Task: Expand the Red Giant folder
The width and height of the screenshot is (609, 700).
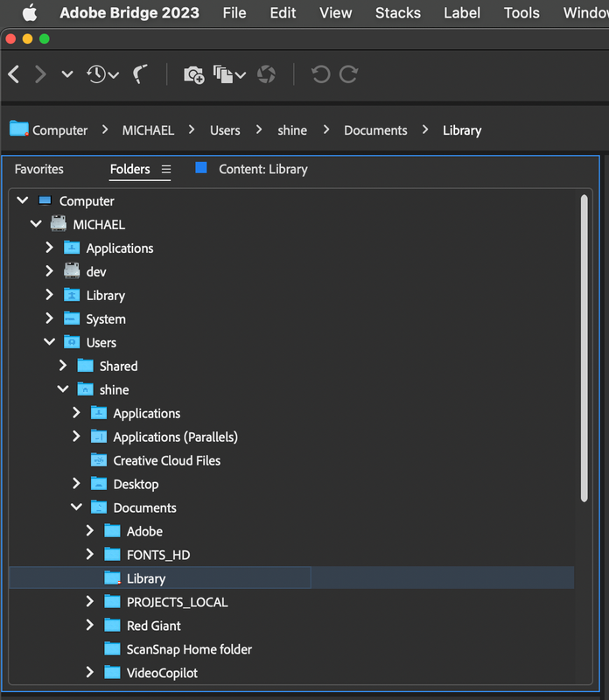Action: pyautogui.click(x=89, y=626)
